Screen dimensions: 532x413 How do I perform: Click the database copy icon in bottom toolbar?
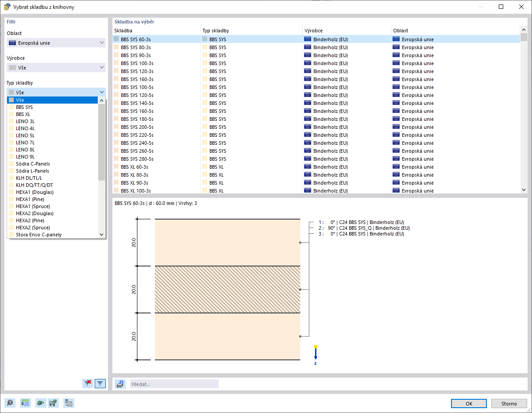click(x=69, y=403)
